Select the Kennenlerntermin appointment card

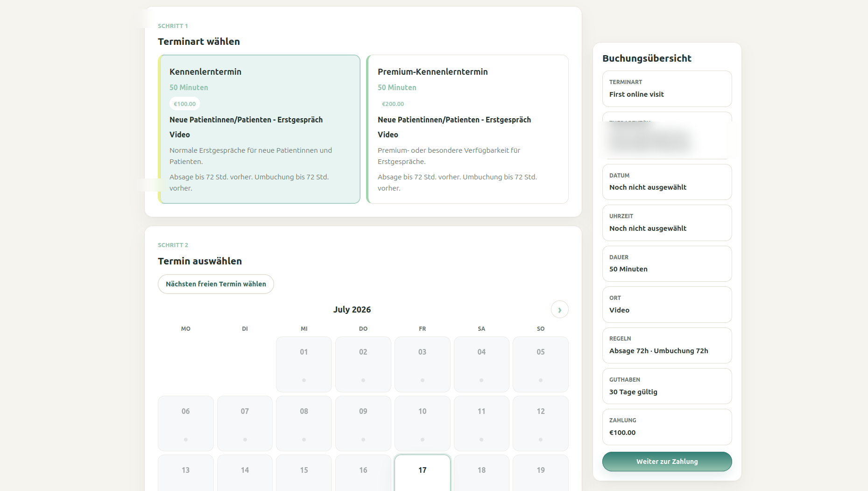[259, 129]
